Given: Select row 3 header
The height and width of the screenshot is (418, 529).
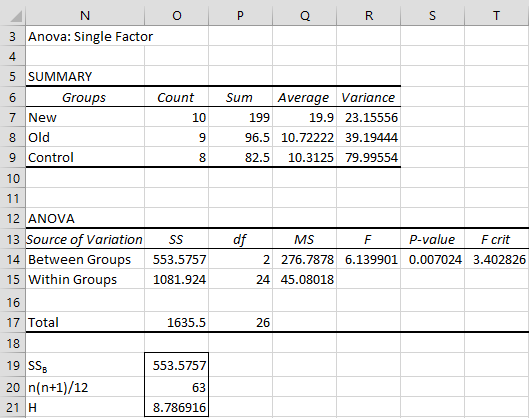Looking at the screenshot, I should coord(13,36).
